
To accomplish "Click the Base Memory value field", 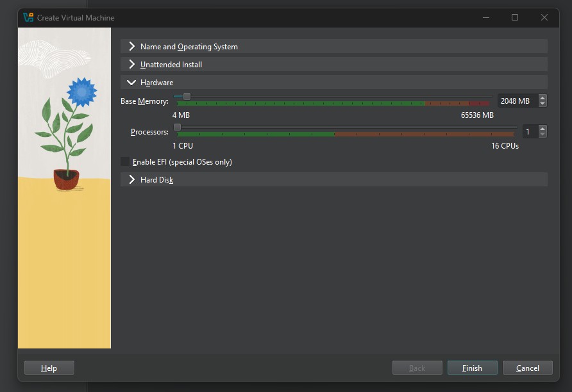I will point(516,101).
